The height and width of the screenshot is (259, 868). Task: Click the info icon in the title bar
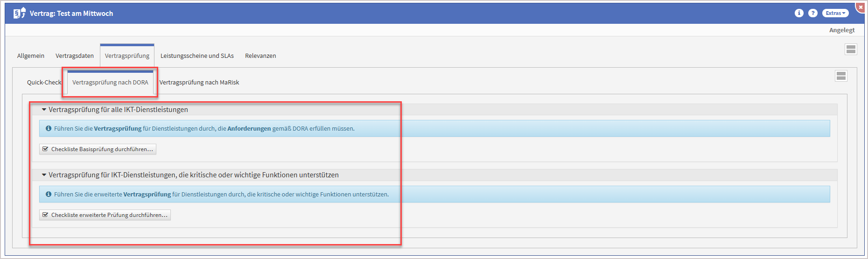pyautogui.click(x=799, y=13)
